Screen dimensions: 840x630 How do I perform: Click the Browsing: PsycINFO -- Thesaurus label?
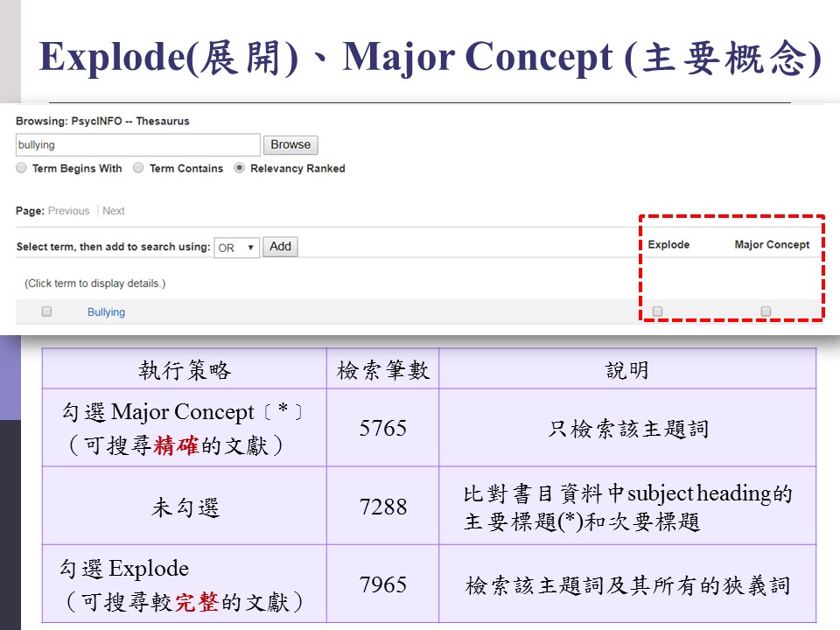[x=102, y=121]
